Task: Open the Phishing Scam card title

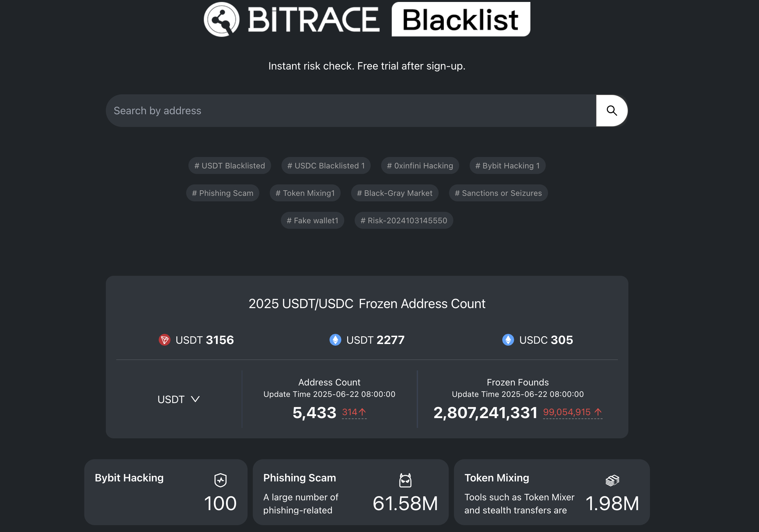Action: click(299, 478)
